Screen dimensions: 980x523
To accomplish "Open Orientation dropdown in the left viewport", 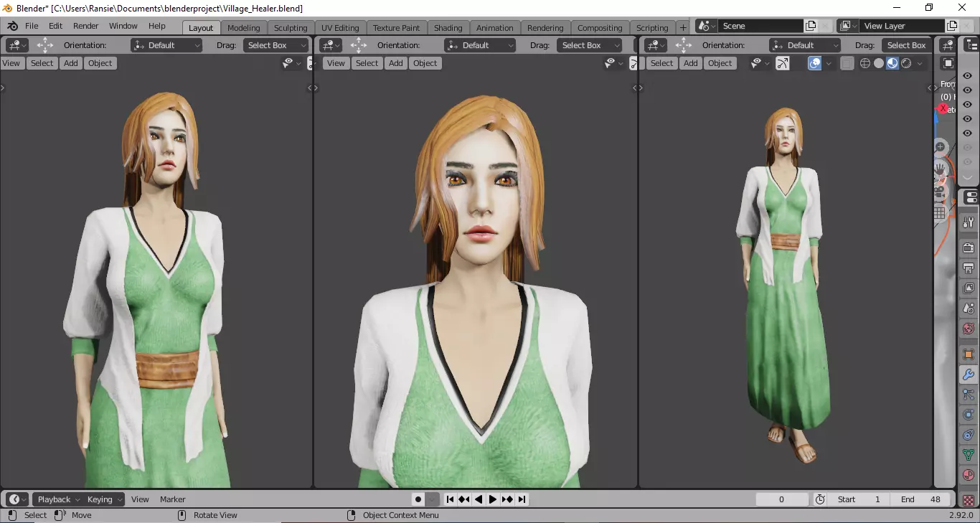I will coord(167,45).
